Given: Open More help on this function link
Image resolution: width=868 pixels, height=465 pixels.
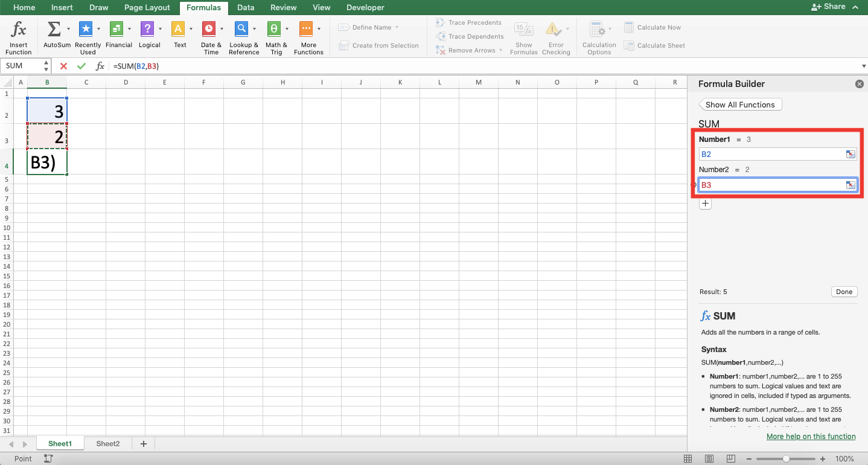Looking at the screenshot, I should 811,436.
